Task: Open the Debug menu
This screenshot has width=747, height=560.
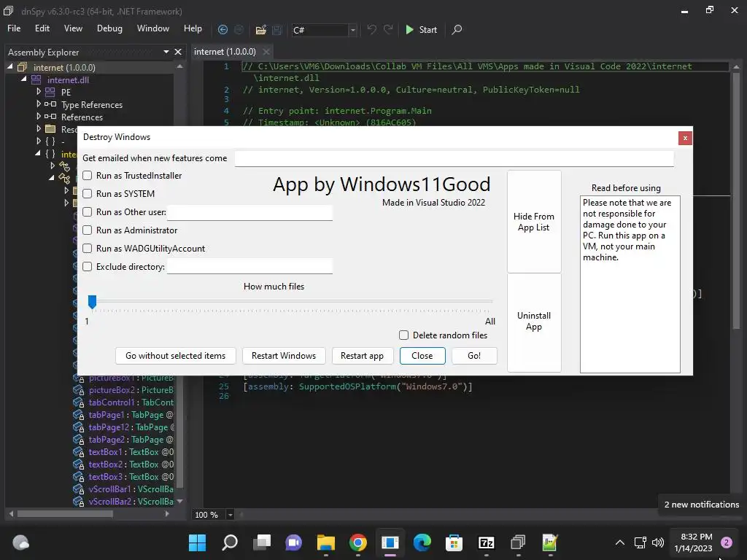Action: point(109,28)
